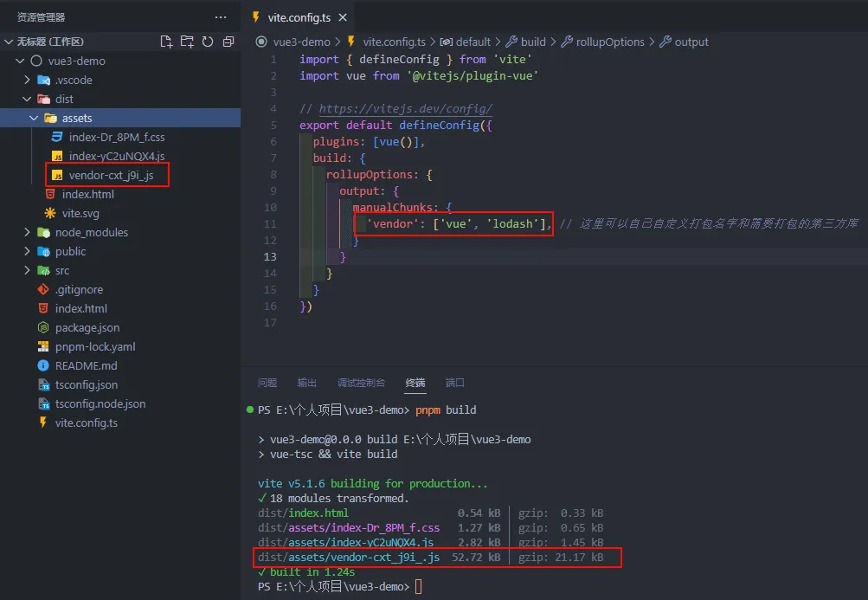Click output in the breadcrumb
The height and width of the screenshot is (600, 868).
(691, 42)
